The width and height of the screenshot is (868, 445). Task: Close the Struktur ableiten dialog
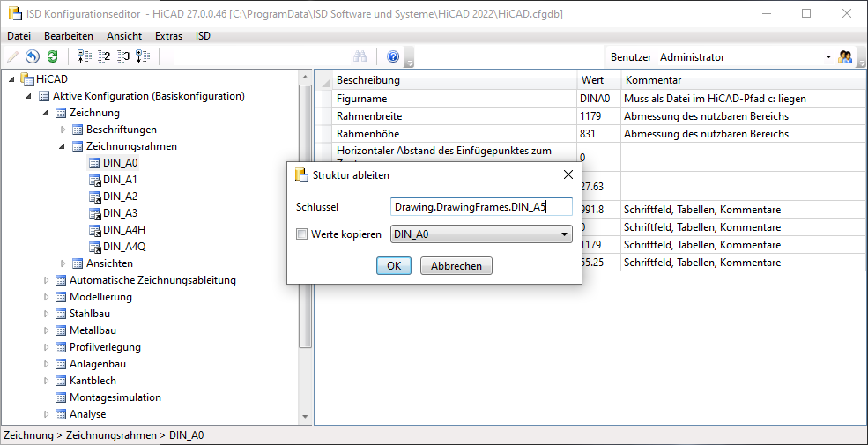[x=568, y=174]
